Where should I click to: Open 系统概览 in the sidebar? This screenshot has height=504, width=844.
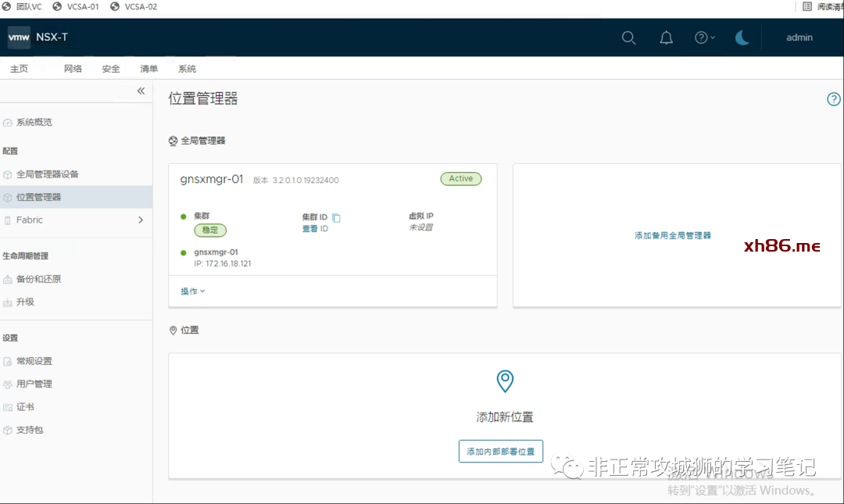34,123
